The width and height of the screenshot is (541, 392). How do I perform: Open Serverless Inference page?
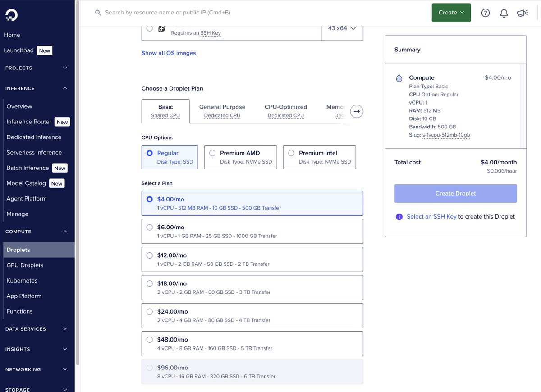point(34,152)
